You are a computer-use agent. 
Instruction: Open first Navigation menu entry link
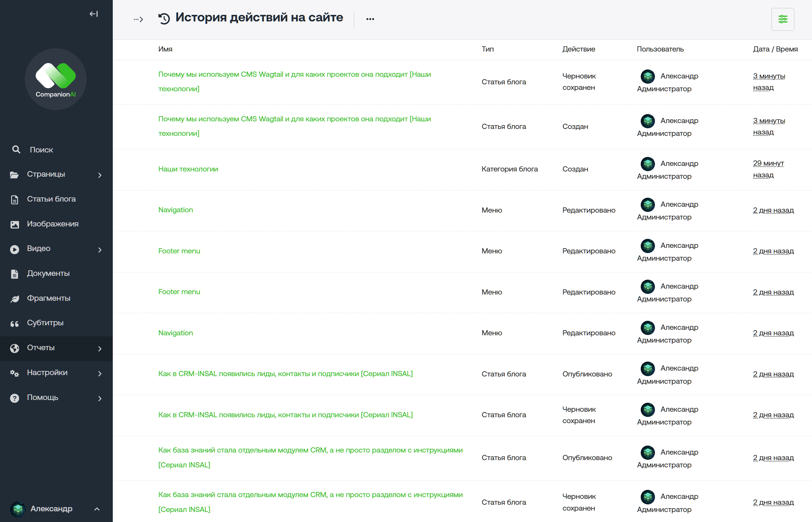click(176, 210)
